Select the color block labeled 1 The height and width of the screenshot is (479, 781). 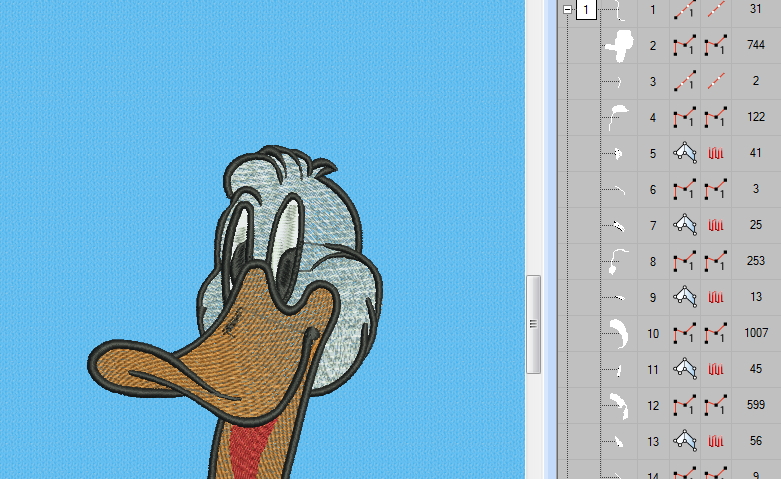tap(586, 9)
